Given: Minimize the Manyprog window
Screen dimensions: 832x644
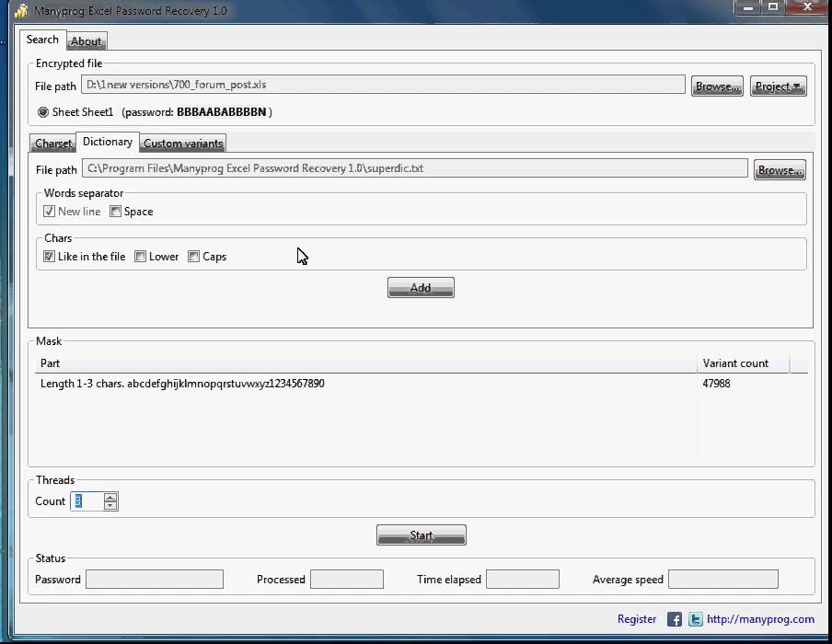Looking at the screenshot, I should 748,7.
